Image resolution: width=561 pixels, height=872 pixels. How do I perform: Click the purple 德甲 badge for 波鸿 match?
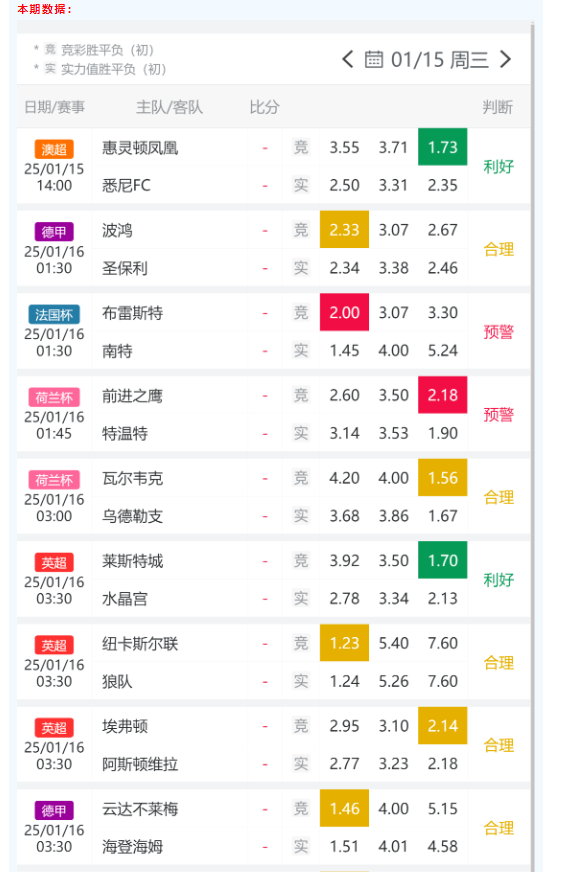(x=54, y=231)
